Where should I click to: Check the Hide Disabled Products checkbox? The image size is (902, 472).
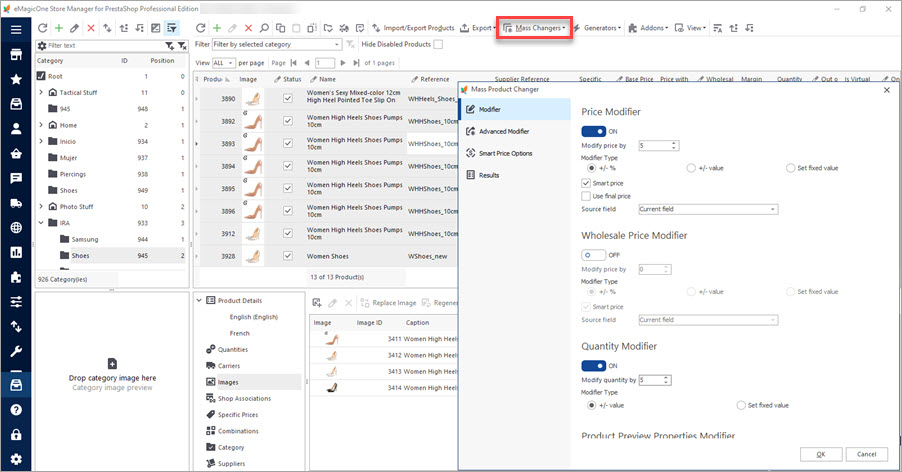pyautogui.click(x=438, y=44)
